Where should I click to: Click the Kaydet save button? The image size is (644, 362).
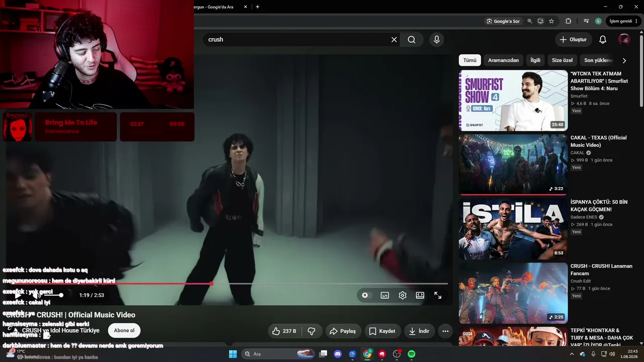[382, 331]
